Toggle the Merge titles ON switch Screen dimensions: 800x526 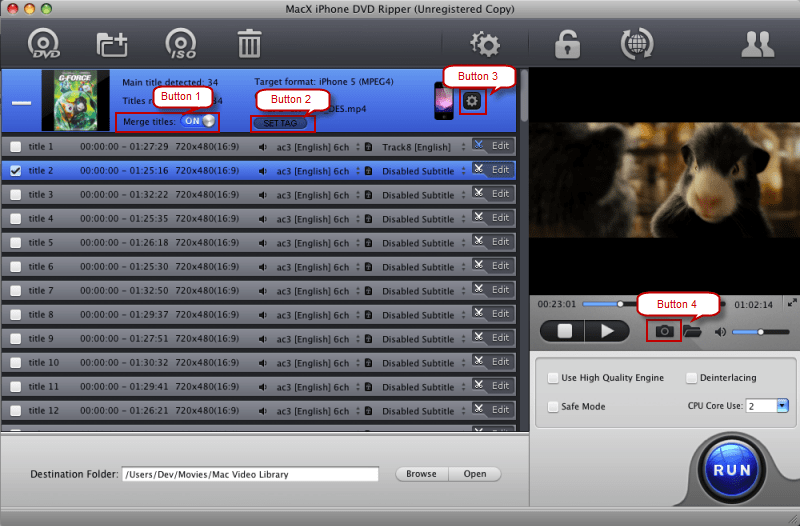(x=198, y=121)
